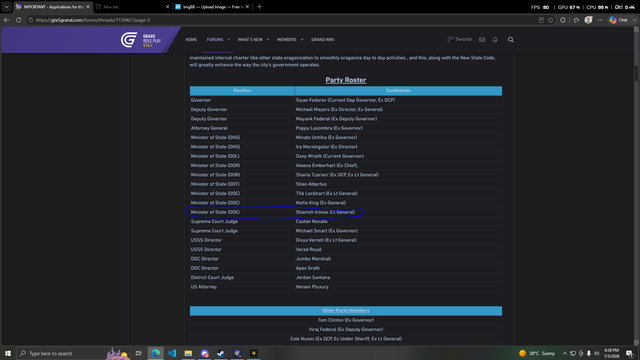This screenshot has width=640, height=360.
Task: Open the GRAND WIKI navigation item
Action: pos(322,40)
